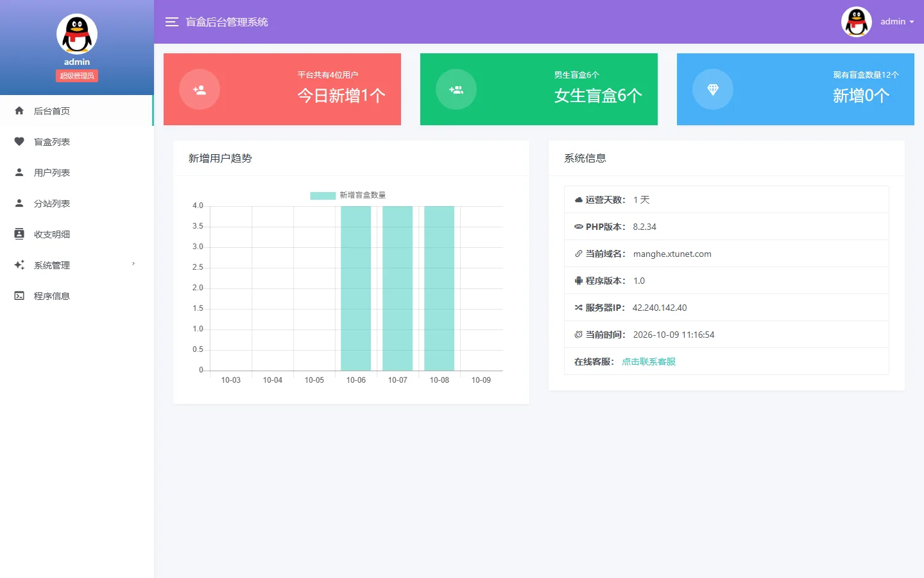Image resolution: width=924 pixels, height=578 pixels.
Task: Click the diamond icon on blue card
Action: (713, 89)
